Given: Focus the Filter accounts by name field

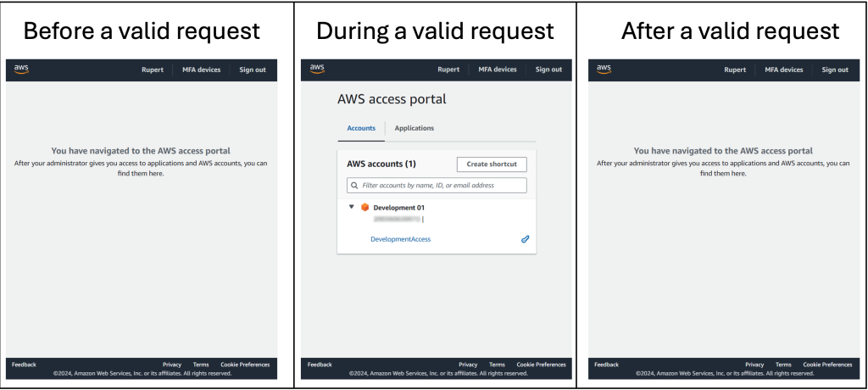Looking at the screenshot, I should [x=437, y=186].
